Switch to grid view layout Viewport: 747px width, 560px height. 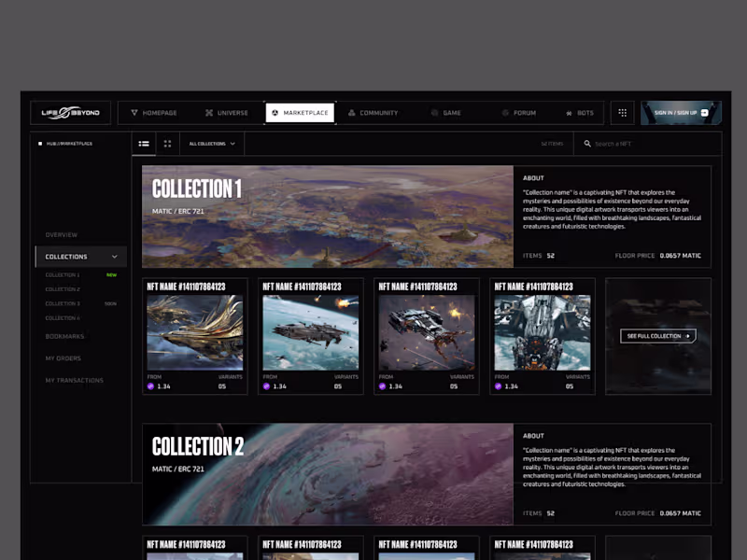point(168,144)
